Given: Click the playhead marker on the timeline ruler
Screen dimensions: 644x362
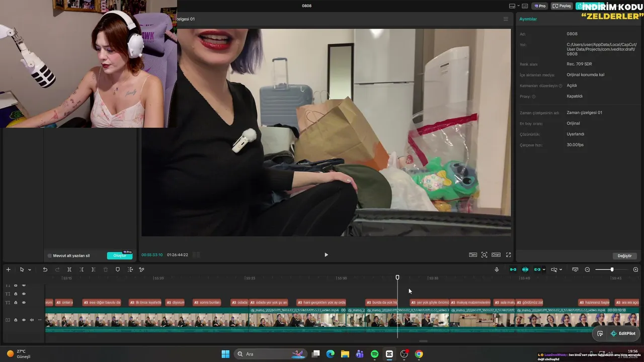Looking at the screenshot, I should 397,278.
